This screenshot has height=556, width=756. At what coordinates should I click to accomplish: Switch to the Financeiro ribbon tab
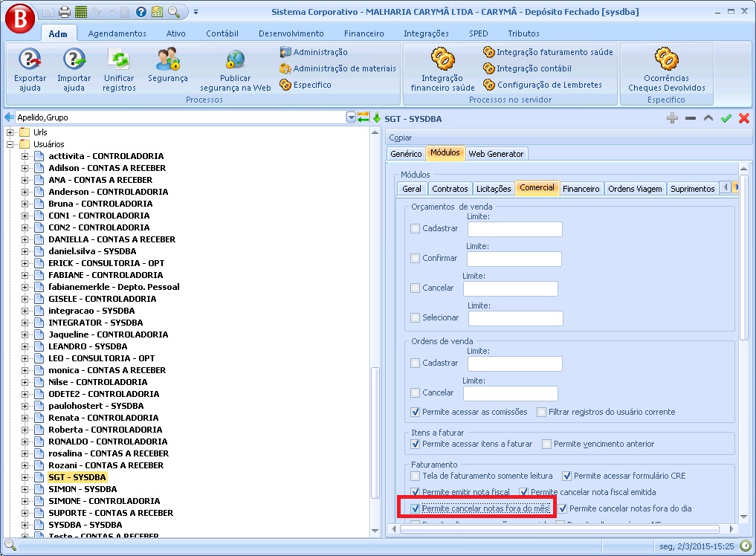coord(364,33)
